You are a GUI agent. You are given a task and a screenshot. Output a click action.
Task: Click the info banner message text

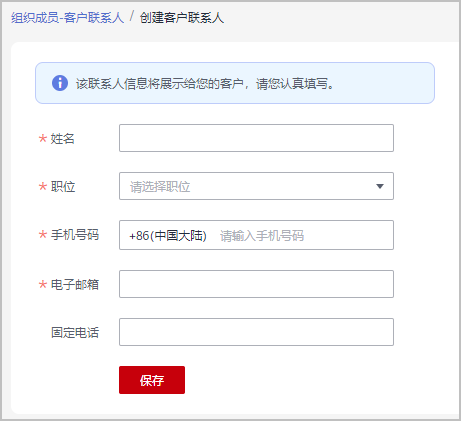click(x=205, y=83)
